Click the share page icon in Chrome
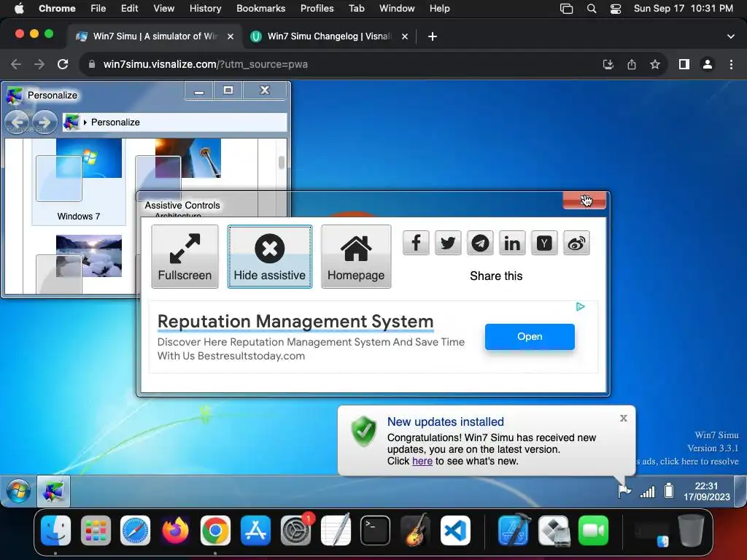This screenshot has height=560, width=747. (632, 64)
